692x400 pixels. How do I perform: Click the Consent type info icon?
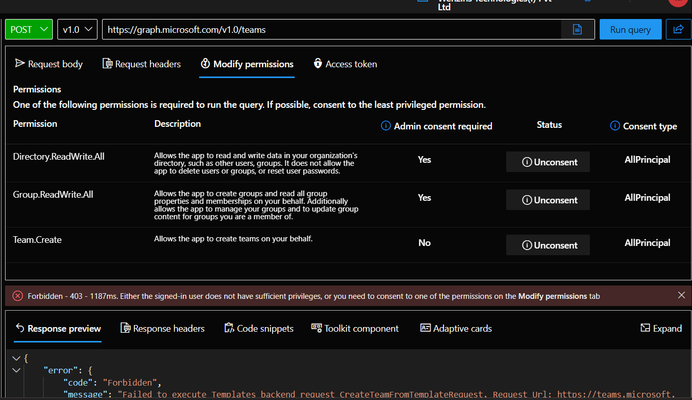(615, 126)
